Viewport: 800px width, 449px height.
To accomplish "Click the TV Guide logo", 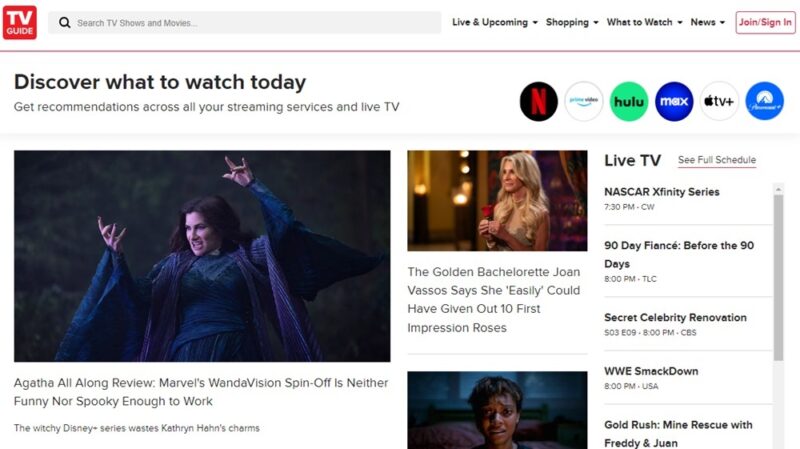I will (19, 22).
